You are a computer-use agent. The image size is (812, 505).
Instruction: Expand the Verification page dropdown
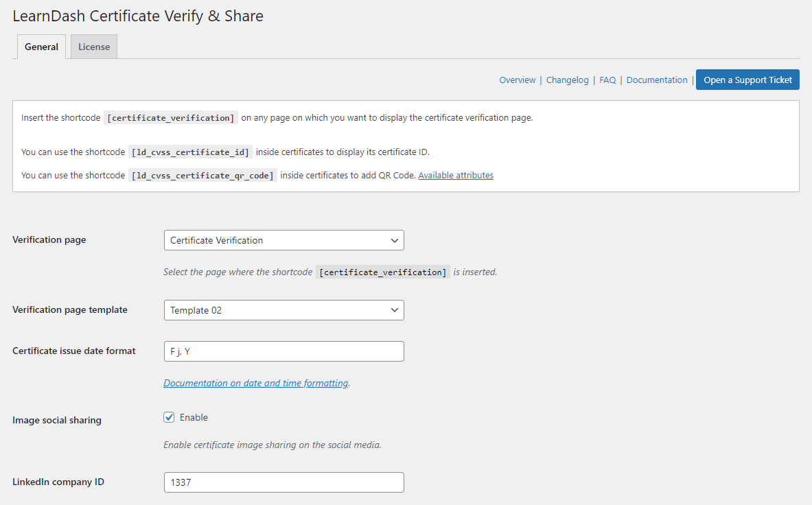coord(283,240)
